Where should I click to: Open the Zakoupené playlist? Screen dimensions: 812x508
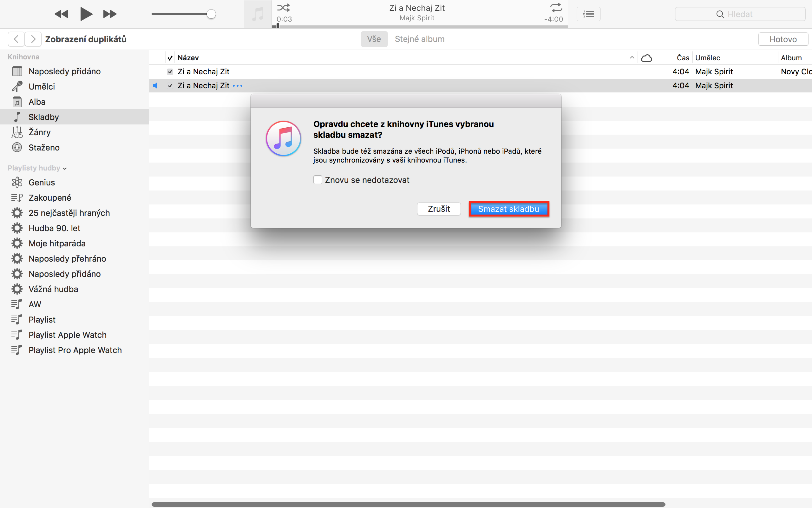75,197
